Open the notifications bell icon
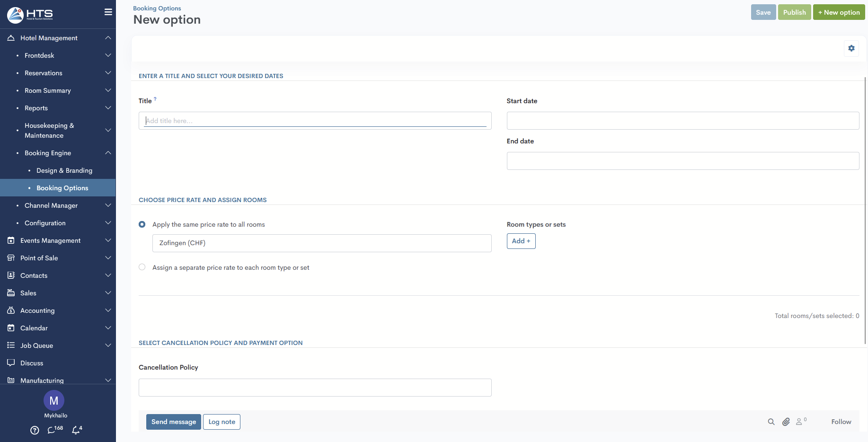This screenshot has width=868, height=442. [76, 430]
